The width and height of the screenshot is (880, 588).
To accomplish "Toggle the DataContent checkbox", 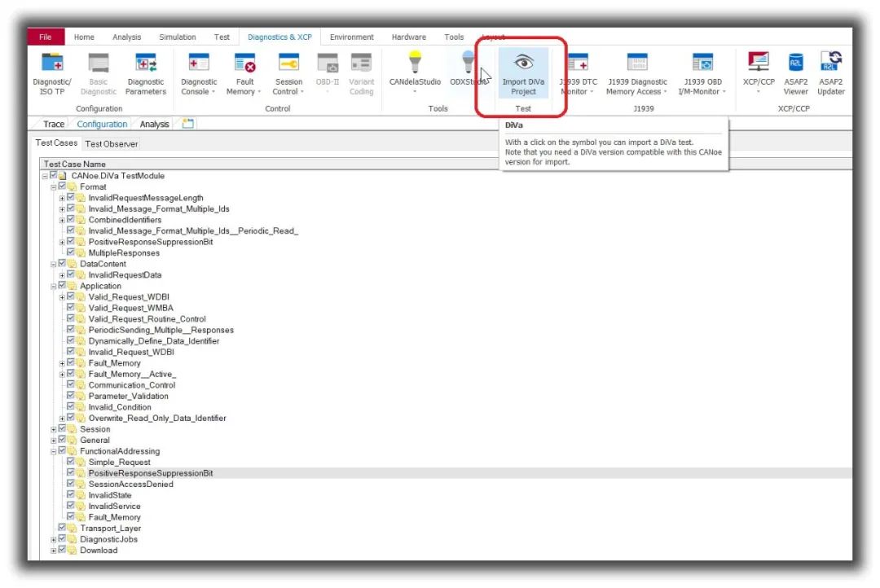I will [x=62, y=263].
